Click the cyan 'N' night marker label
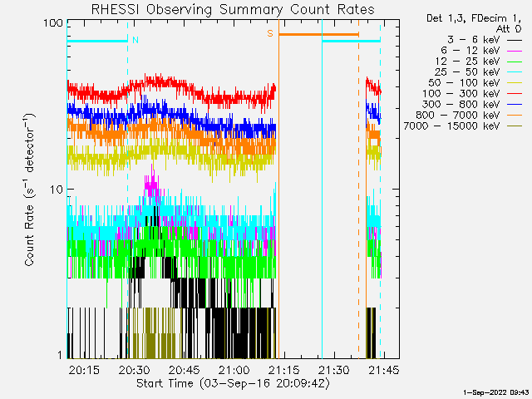Image resolution: width=532 pixels, height=399 pixels. pos(135,40)
